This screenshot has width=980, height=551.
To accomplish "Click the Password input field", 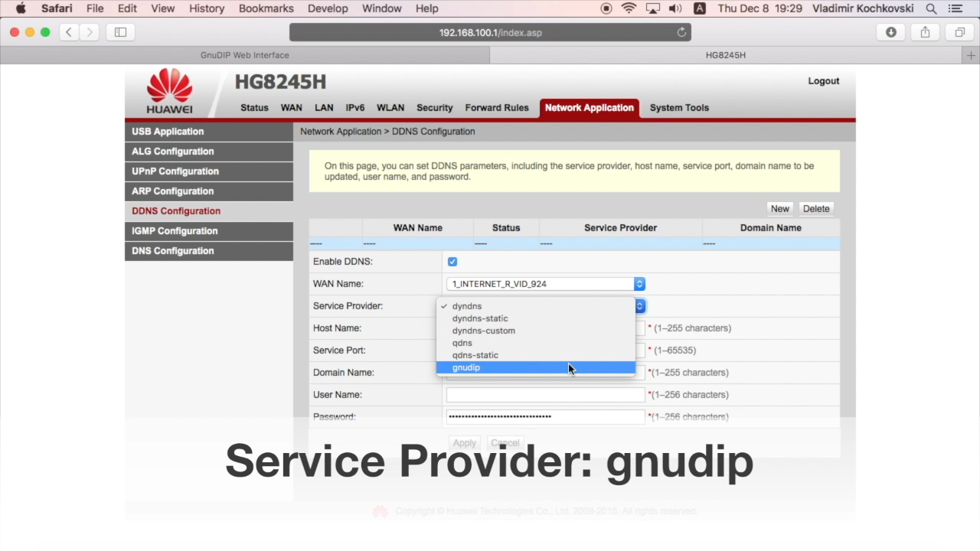I will pos(546,417).
